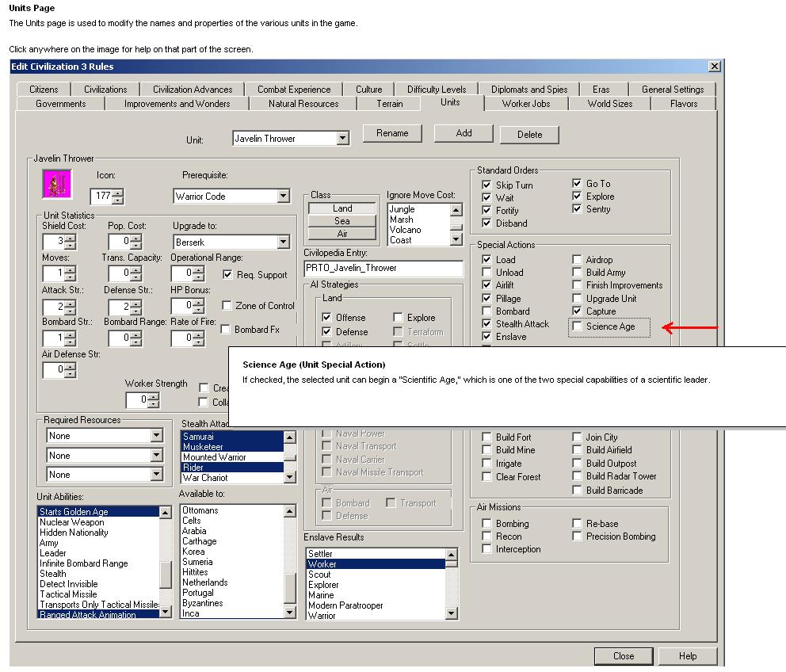
Task: Check the Bombard Fx checkbox
Action: pyautogui.click(x=226, y=329)
